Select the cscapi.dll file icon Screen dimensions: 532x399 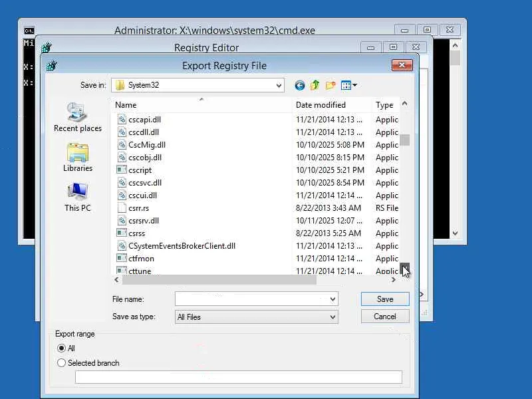click(122, 120)
